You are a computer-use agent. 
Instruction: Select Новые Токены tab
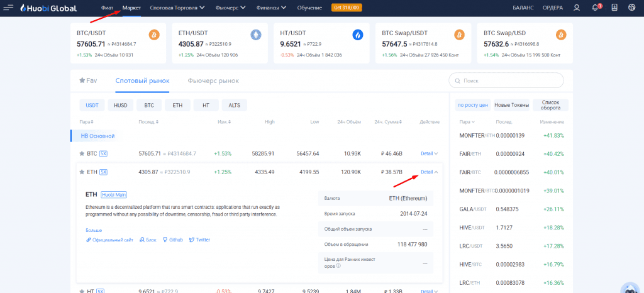click(x=512, y=105)
